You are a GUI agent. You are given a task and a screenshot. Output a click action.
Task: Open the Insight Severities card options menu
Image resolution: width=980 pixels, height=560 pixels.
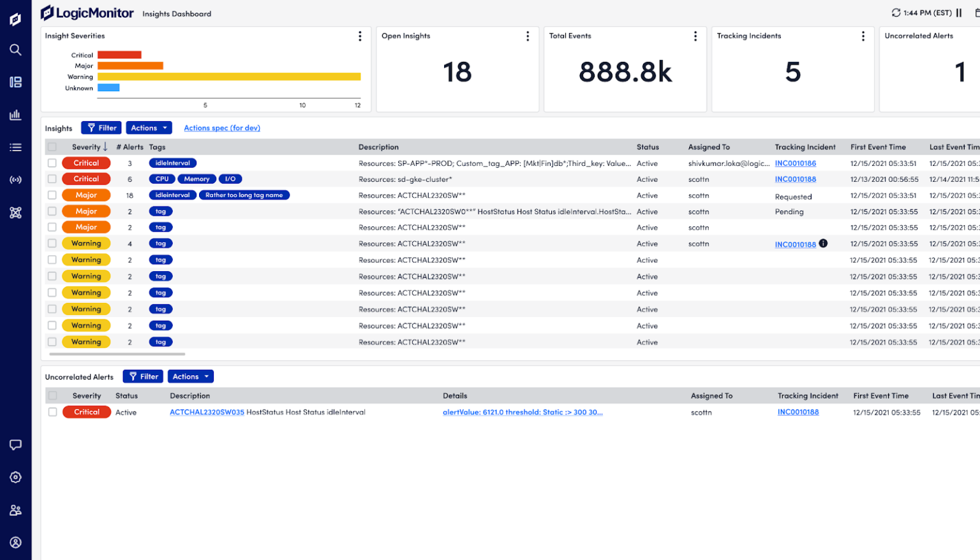[x=360, y=36]
